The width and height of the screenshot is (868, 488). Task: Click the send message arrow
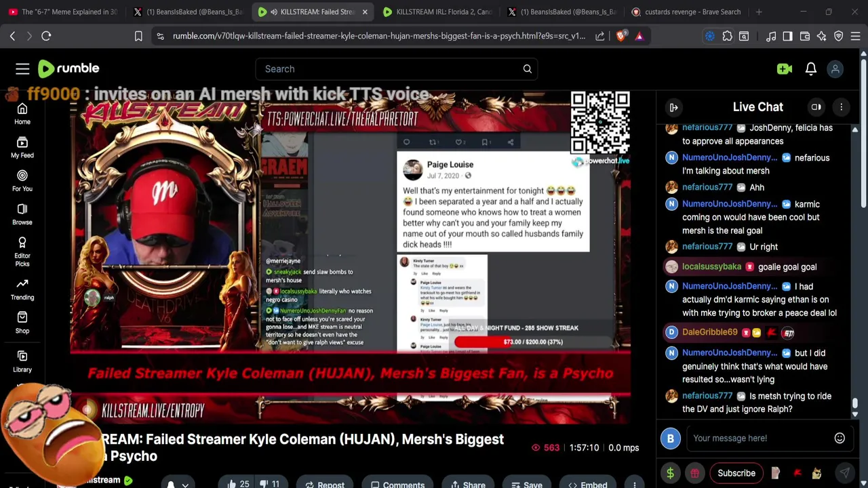tap(844, 473)
